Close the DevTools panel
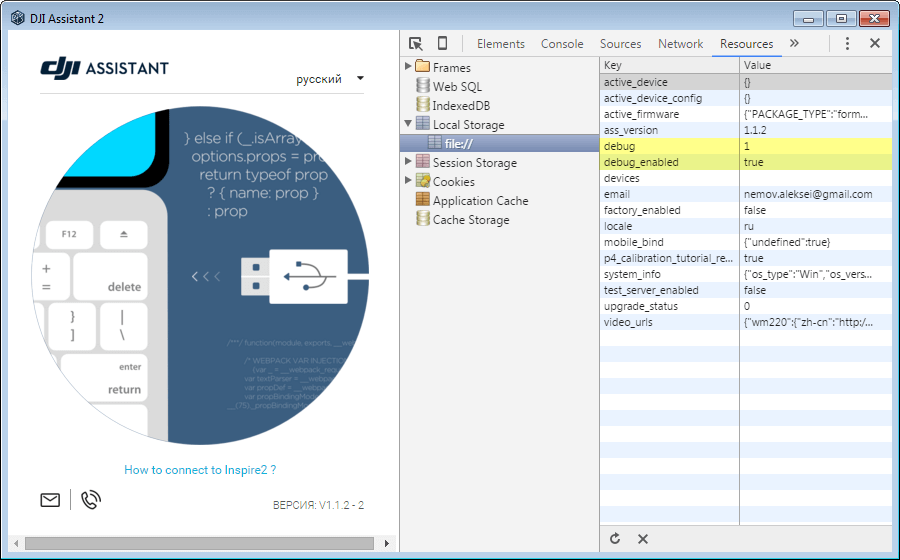 pos(875,44)
